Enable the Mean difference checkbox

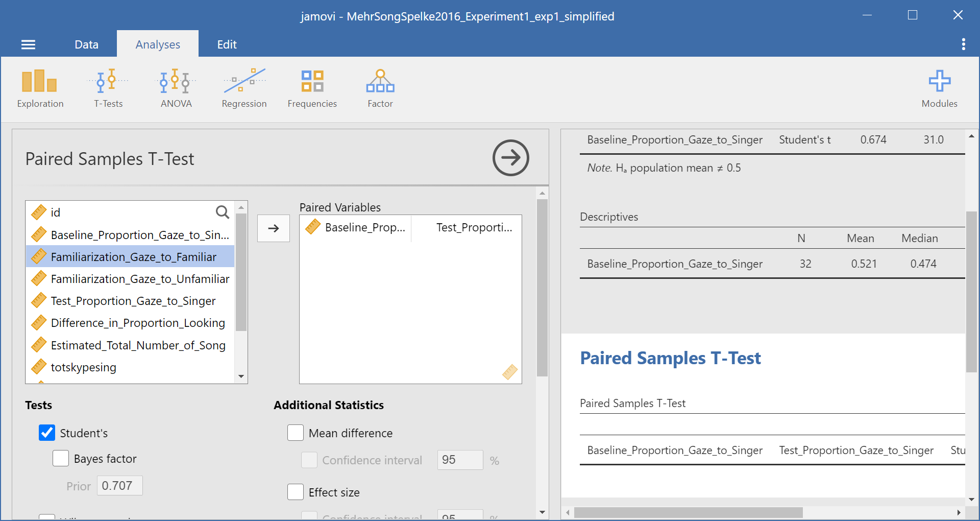coord(296,433)
